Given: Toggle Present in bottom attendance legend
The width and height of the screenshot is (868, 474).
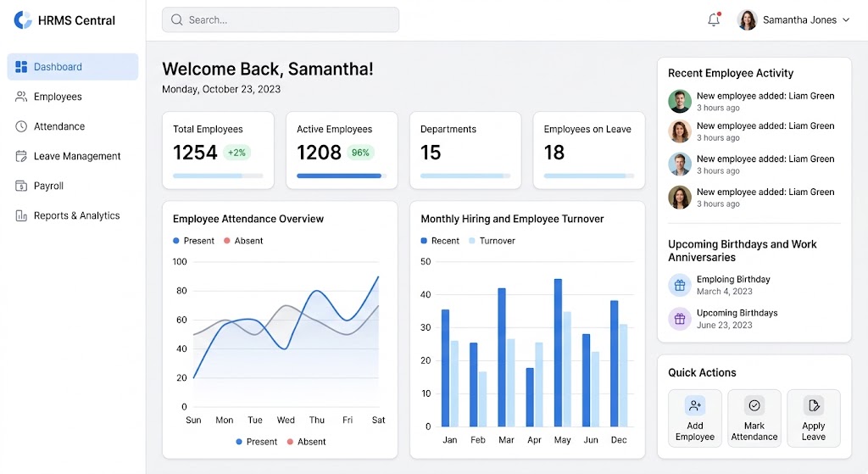Looking at the screenshot, I should pyautogui.click(x=256, y=442).
